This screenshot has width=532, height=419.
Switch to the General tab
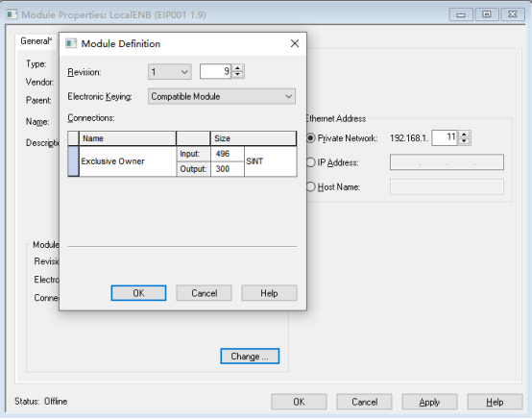[36, 41]
